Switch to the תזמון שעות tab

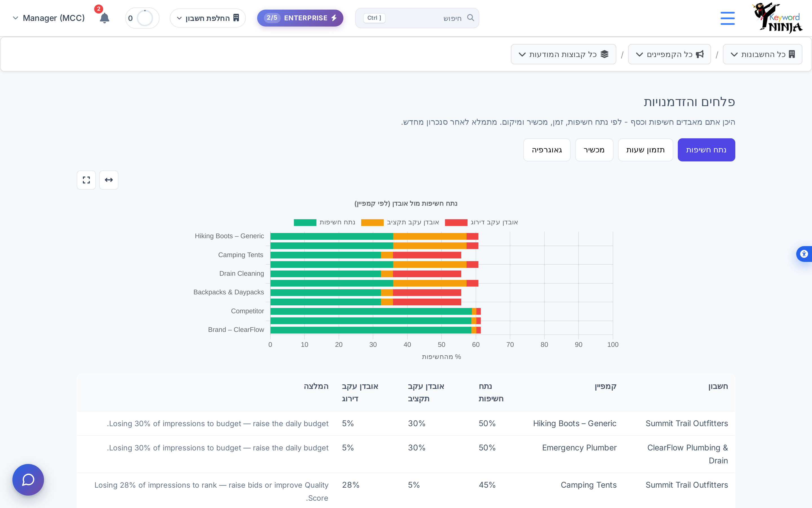(645, 150)
